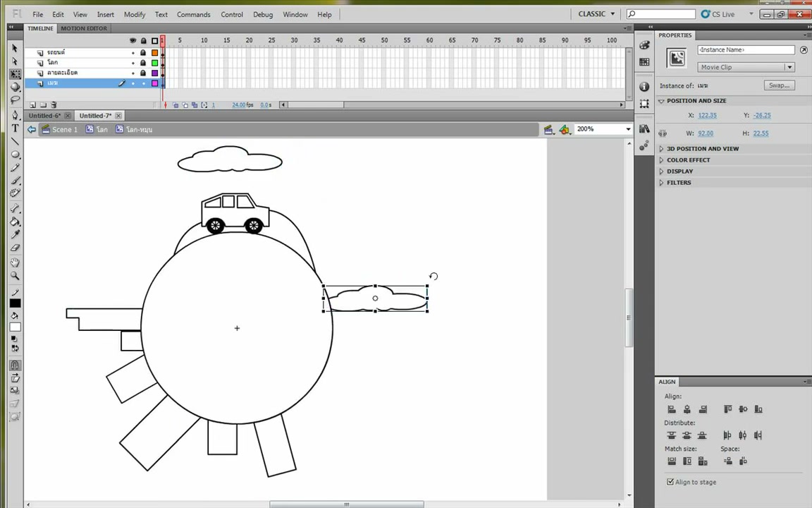Click the โลก breadcrumb symbol
Image resolution: width=812 pixels, height=508 pixels.
(x=97, y=130)
